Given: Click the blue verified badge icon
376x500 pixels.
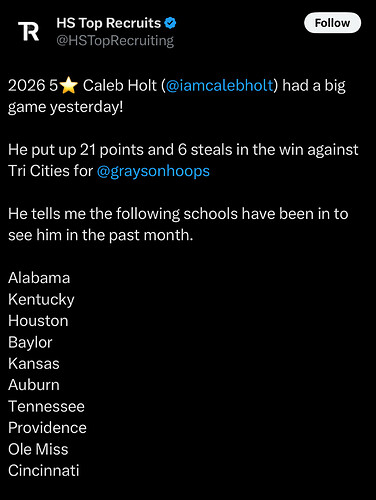Looking at the screenshot, I should coord(170,23).
